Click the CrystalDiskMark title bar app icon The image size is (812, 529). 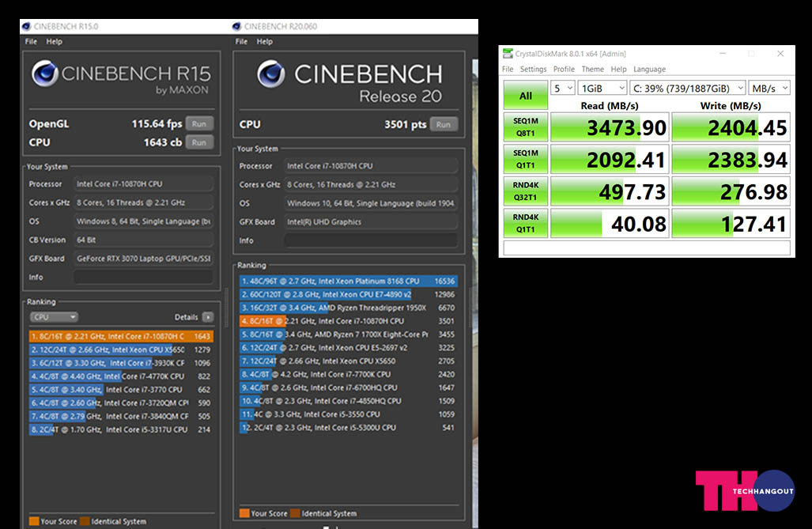(x=508, y=53)
